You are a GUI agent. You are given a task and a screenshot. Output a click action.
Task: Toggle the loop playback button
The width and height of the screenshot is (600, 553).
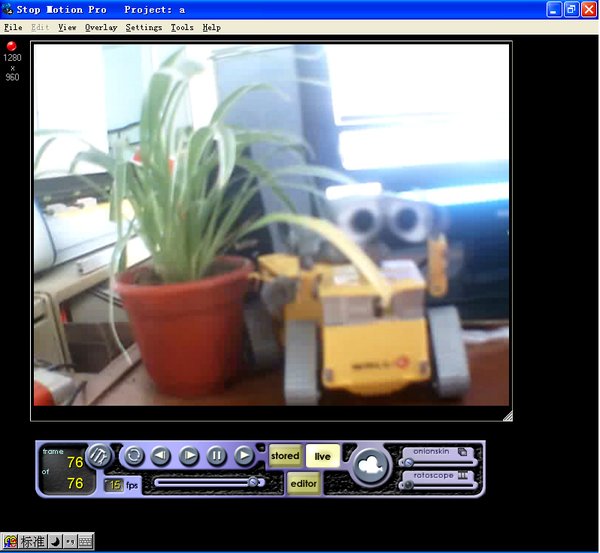point(134,455)
